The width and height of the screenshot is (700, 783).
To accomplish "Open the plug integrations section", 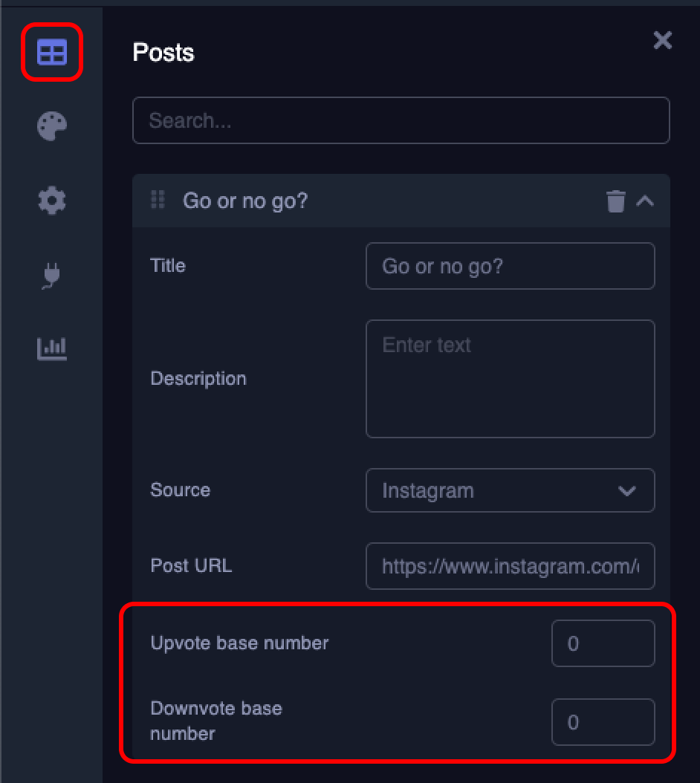I will [51, 275].
